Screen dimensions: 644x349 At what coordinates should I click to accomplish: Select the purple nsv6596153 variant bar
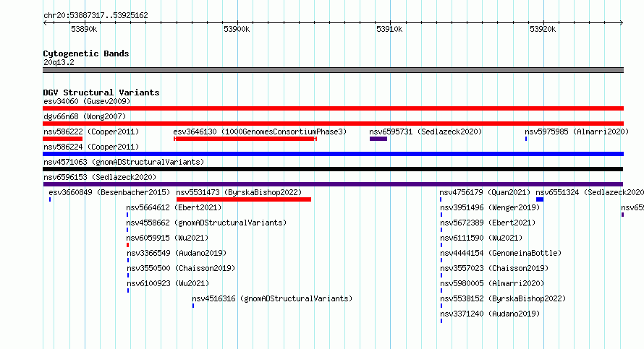[x=333, y=184]
